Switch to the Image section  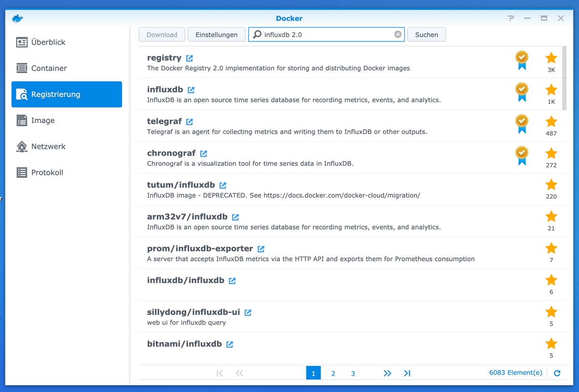point(67,121)
